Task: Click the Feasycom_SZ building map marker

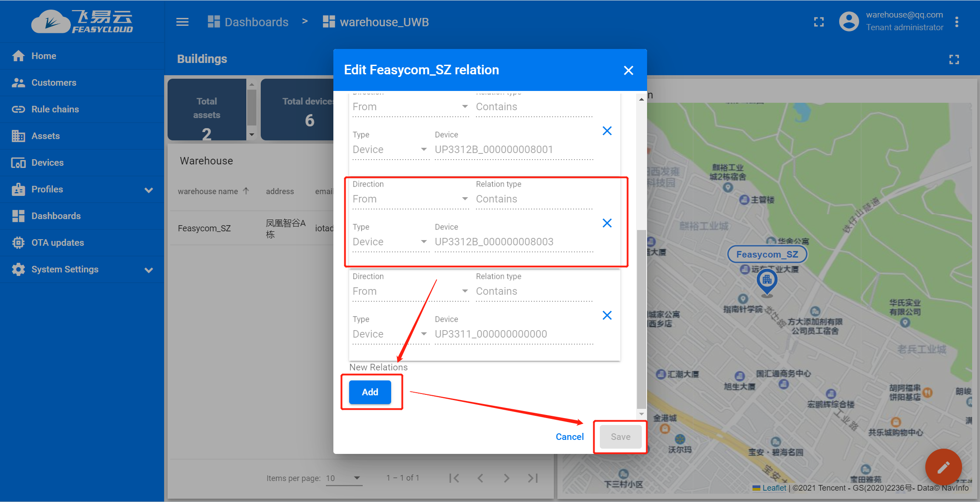Action: pos(766,281)
